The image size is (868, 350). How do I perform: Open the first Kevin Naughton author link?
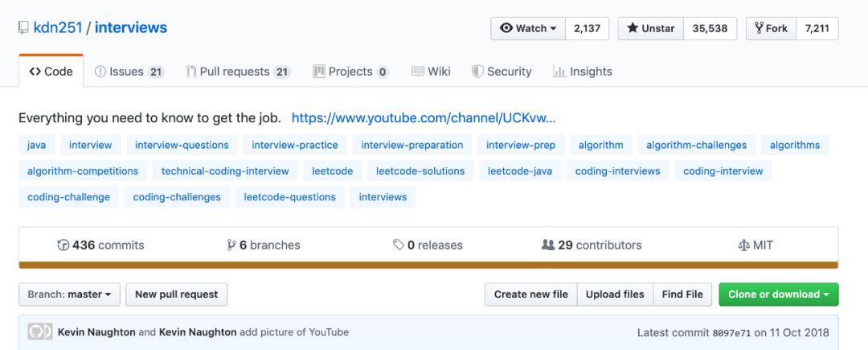click(x=96, y=332)
